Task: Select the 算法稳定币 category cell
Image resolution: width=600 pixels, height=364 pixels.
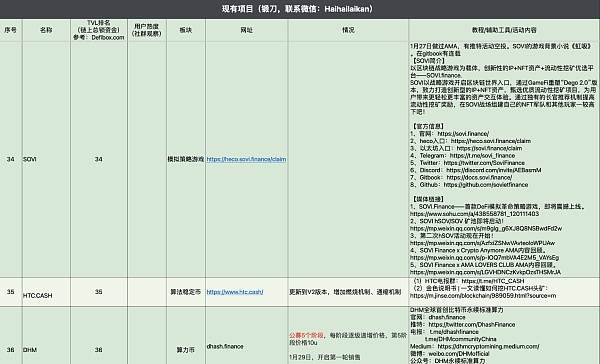Action: pyautogui.click(x=186, y=292)
